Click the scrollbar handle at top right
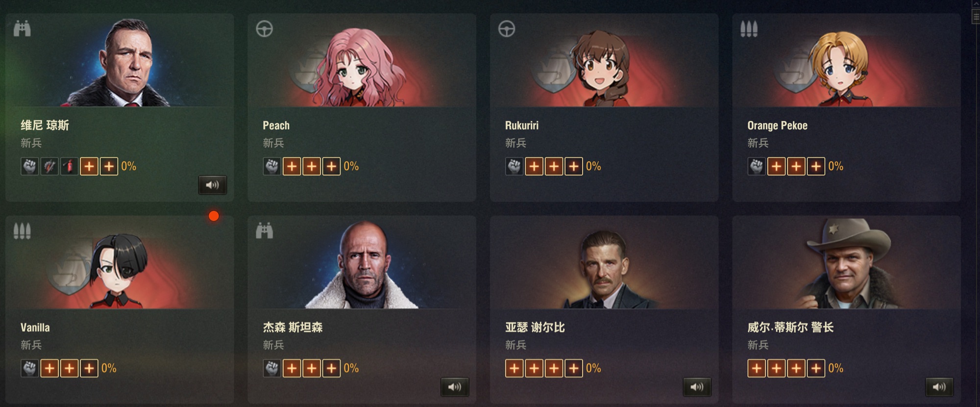Image resolution: width=980 pixels, height=407 pixels. tap(976, 16)
